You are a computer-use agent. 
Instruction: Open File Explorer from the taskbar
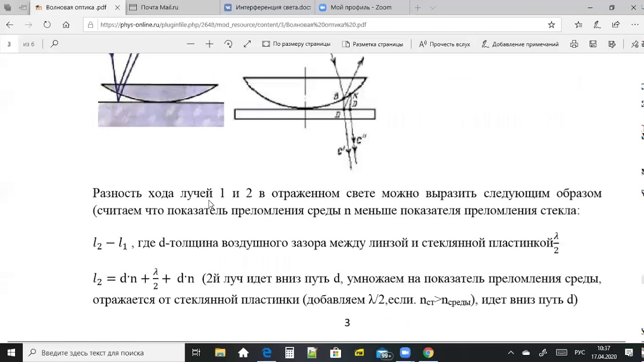click(220, 352)
